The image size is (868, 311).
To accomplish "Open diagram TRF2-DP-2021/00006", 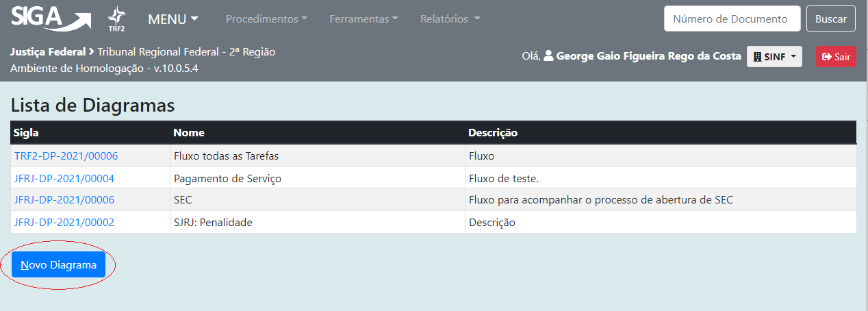I will (66, 156).
